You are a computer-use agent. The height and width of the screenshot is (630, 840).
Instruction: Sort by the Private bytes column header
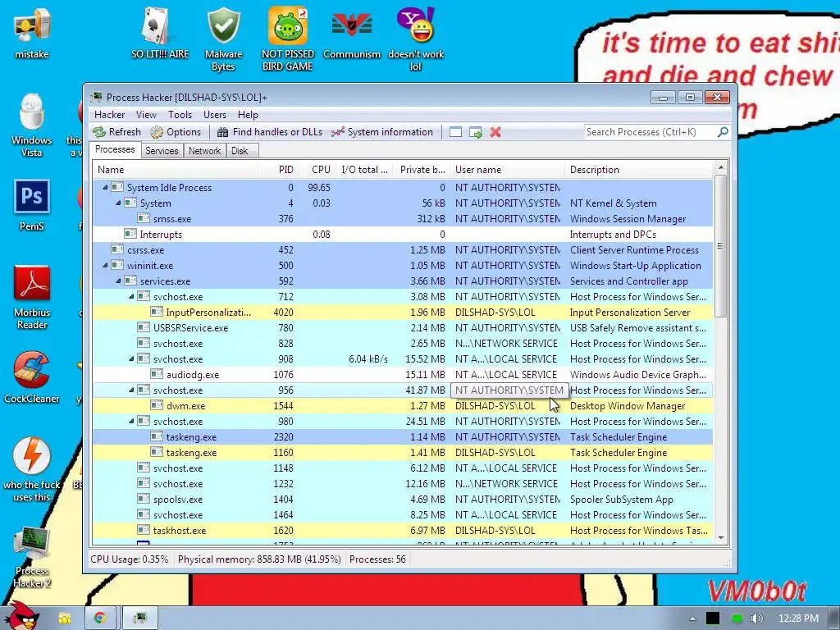422,170
